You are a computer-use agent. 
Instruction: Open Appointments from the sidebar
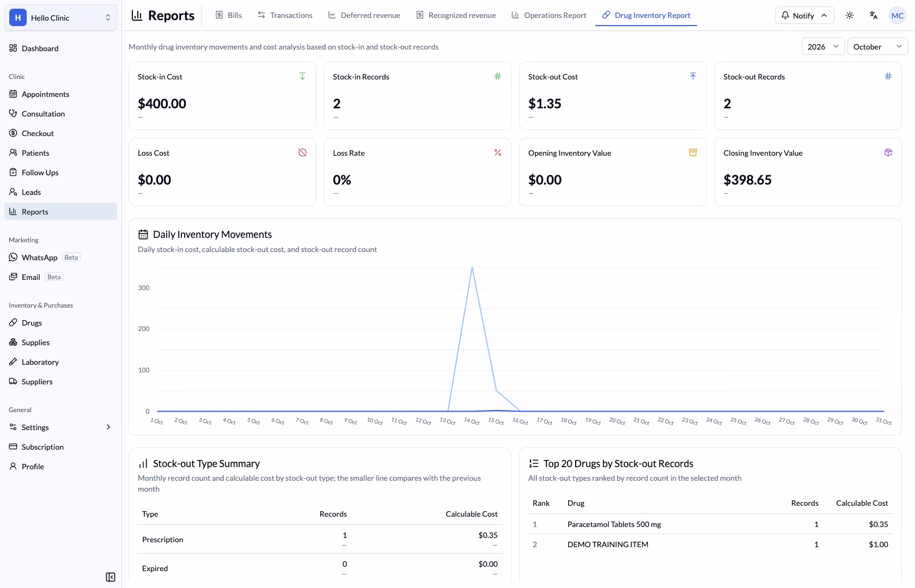pos(60,94)
